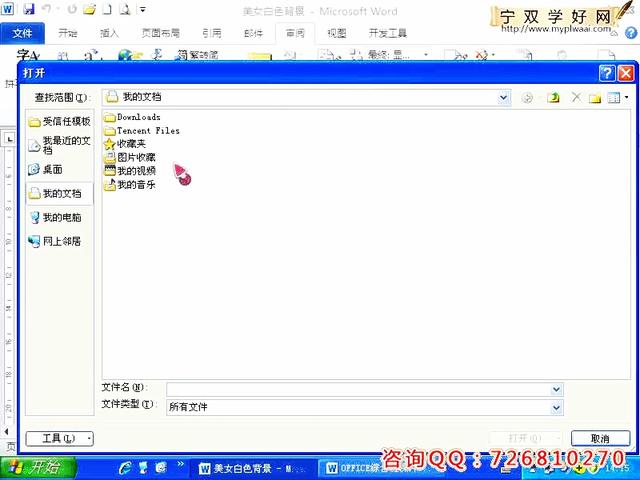Click the Delete X icon in dialog toolbar
The height and width of the screenshot is (480, 640).
click(x=576, y=97)
